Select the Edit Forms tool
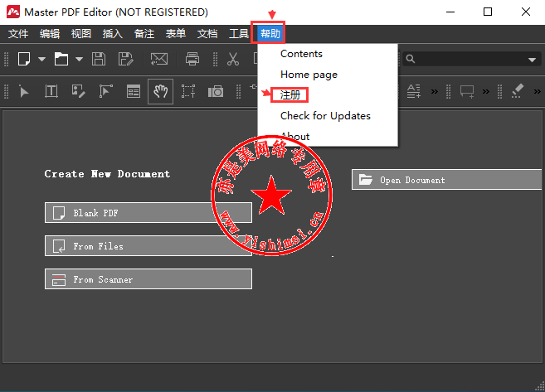The height and width of the screenshot is (392, 545). pyautogui.click(x=134, y=92)
